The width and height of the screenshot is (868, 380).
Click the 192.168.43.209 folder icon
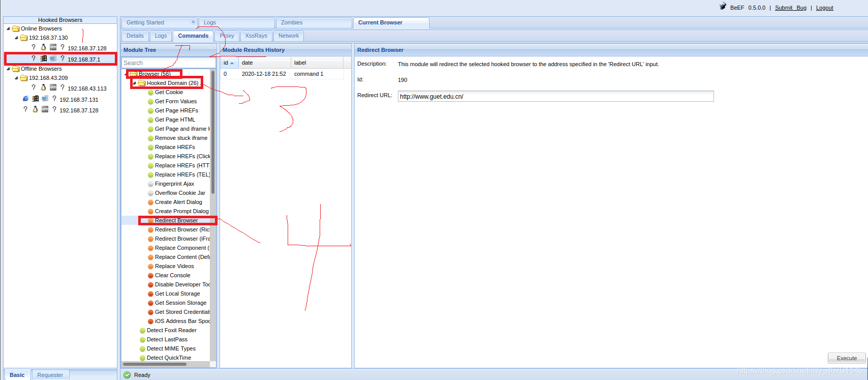click(24, 78)
